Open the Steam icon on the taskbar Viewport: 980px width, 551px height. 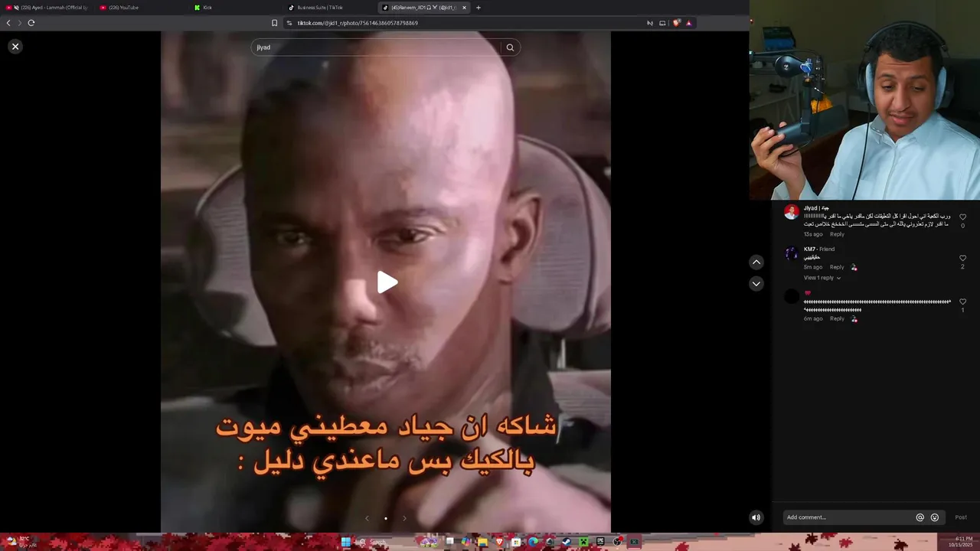click(567, 542)
